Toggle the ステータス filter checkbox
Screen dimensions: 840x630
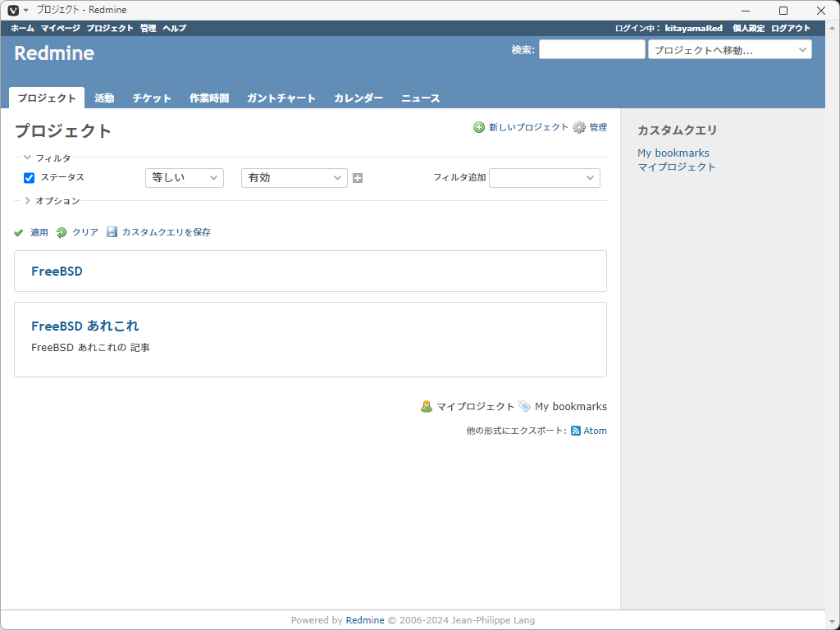[x=29, y=178]
